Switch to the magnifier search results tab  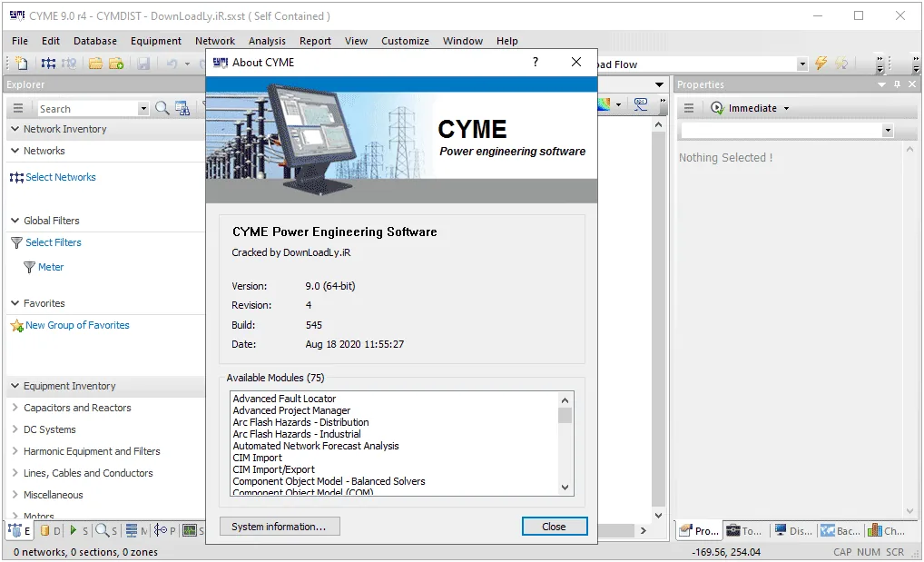pos(107,530)
